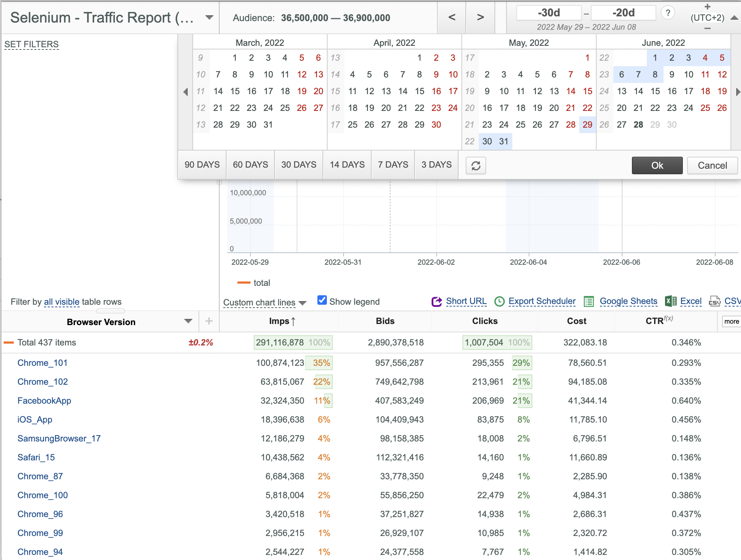Click the Chrome_94 row link
This screenshot has height=560, width=741.
pyautogui.click(x=40, y=552)
